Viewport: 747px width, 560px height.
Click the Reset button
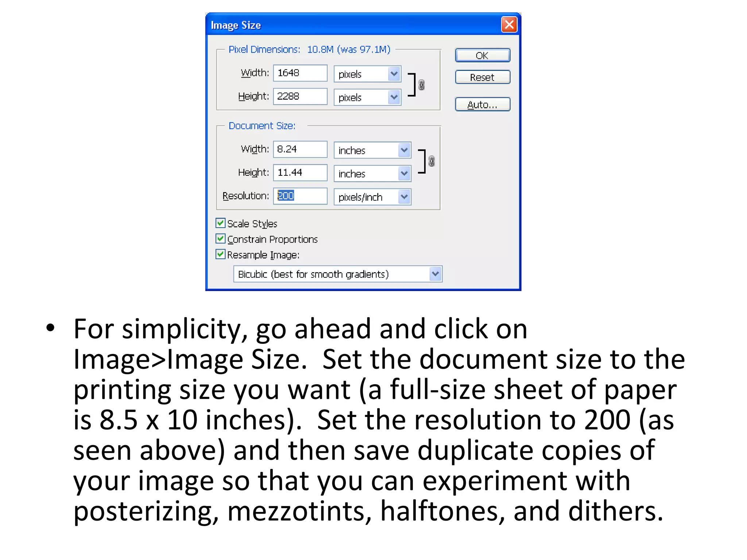tap(483, 77)
